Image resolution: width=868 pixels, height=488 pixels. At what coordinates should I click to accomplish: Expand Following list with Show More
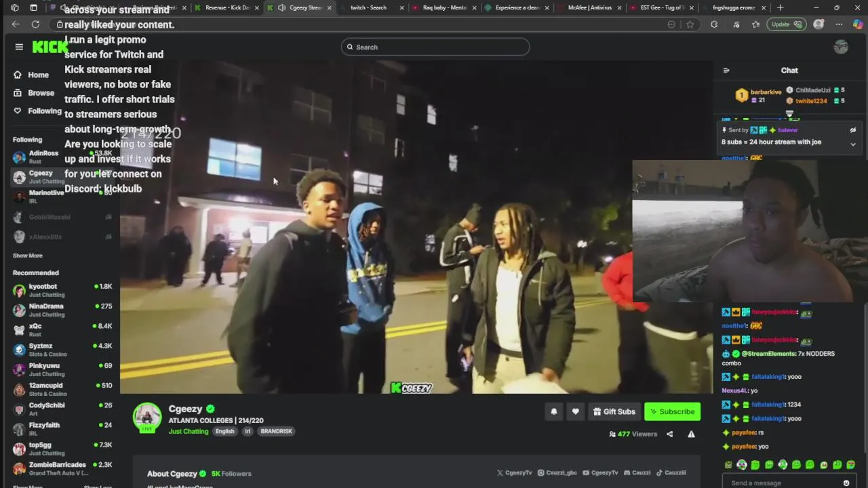point(28,256)
